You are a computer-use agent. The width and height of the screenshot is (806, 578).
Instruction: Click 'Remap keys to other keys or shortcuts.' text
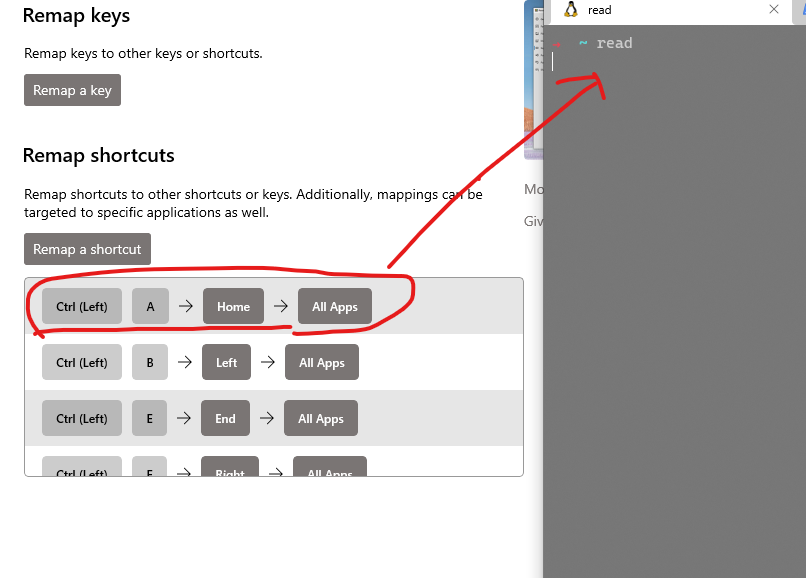[x=143, y=53]
